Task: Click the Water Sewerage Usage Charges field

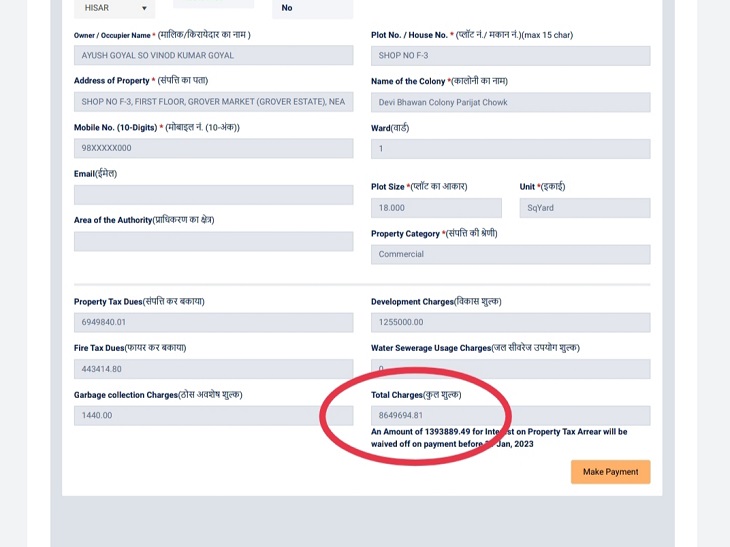Action: 510,369
